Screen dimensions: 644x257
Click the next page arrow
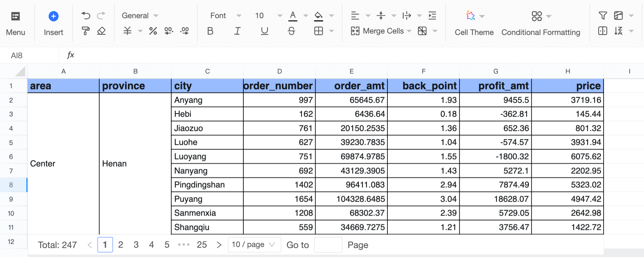[219, 245]
